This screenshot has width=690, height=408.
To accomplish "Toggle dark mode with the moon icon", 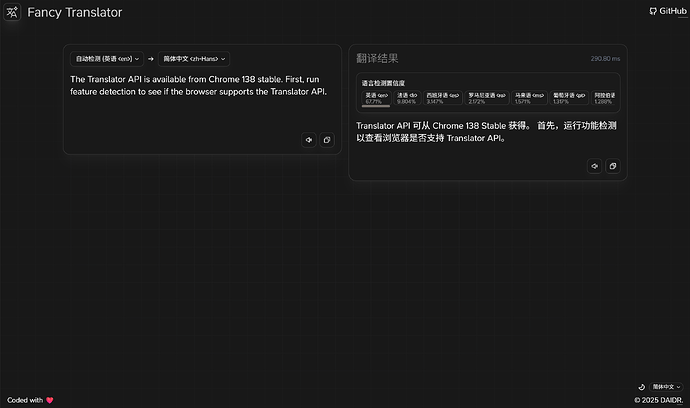I will click(x=642, y=387).
